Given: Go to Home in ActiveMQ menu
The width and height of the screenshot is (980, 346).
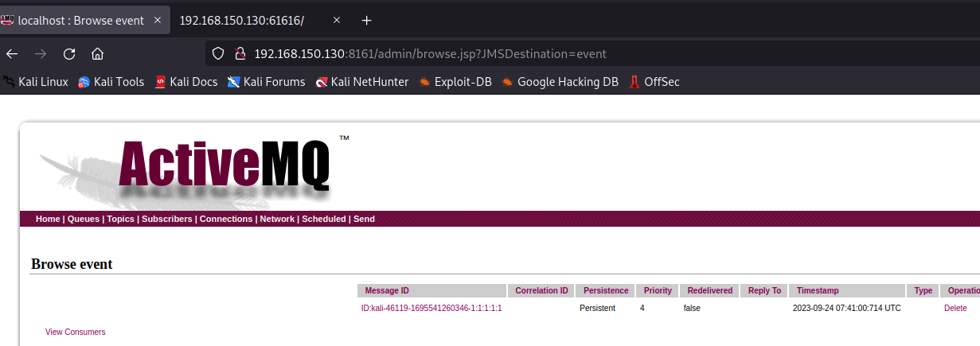Looking at the screenshot, I should [x=48, y=219].
